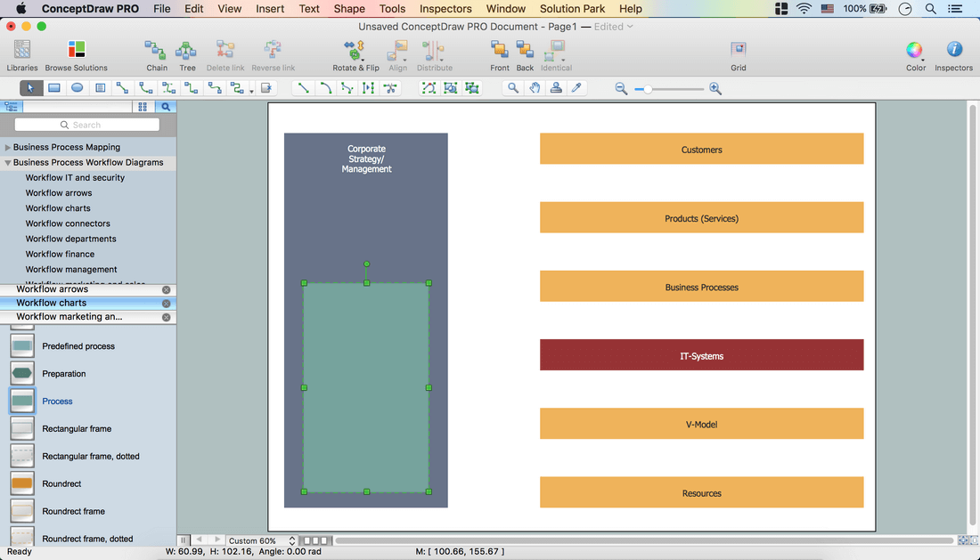Toggle the Grid display

click(739, 51)
